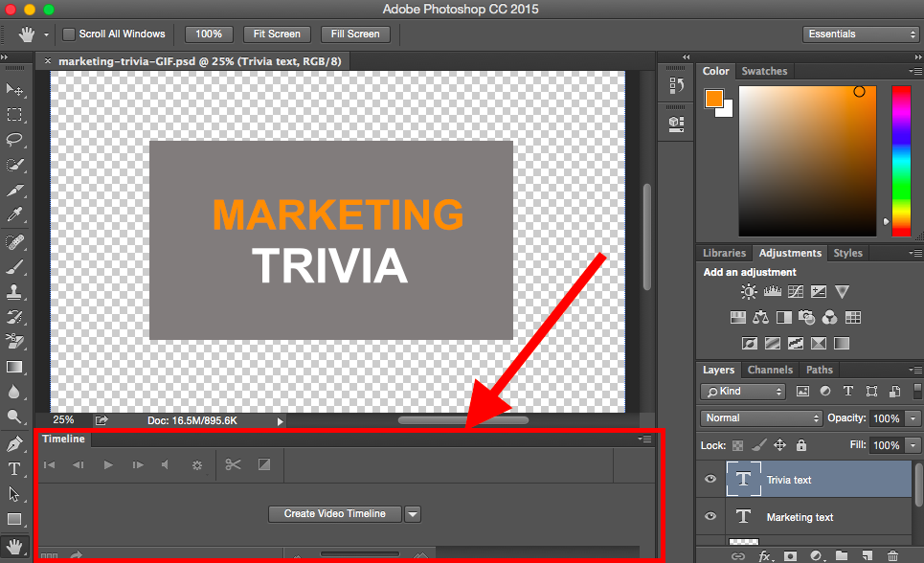Select the Zoom tool
This screenshot has height=563, width=924.
pyautogui.click(x=14, y=417)
